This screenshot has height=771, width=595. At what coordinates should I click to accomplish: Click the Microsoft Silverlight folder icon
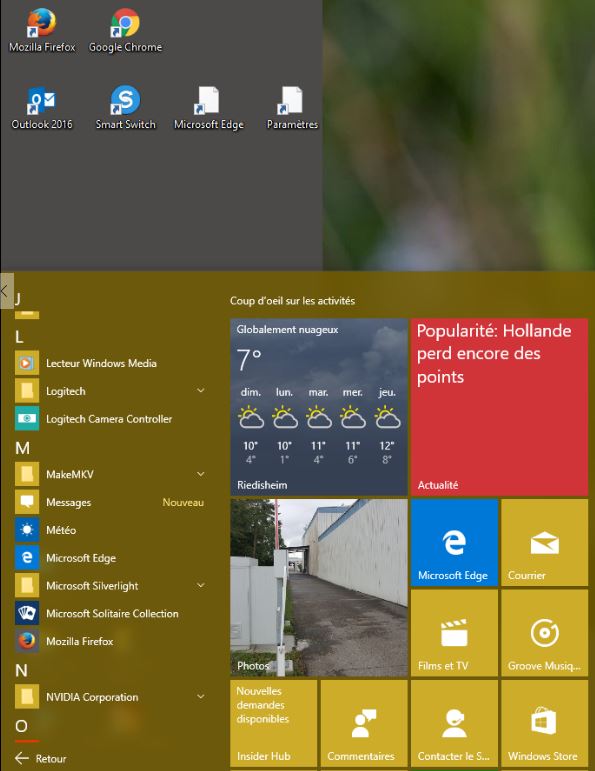click(27, 586)
